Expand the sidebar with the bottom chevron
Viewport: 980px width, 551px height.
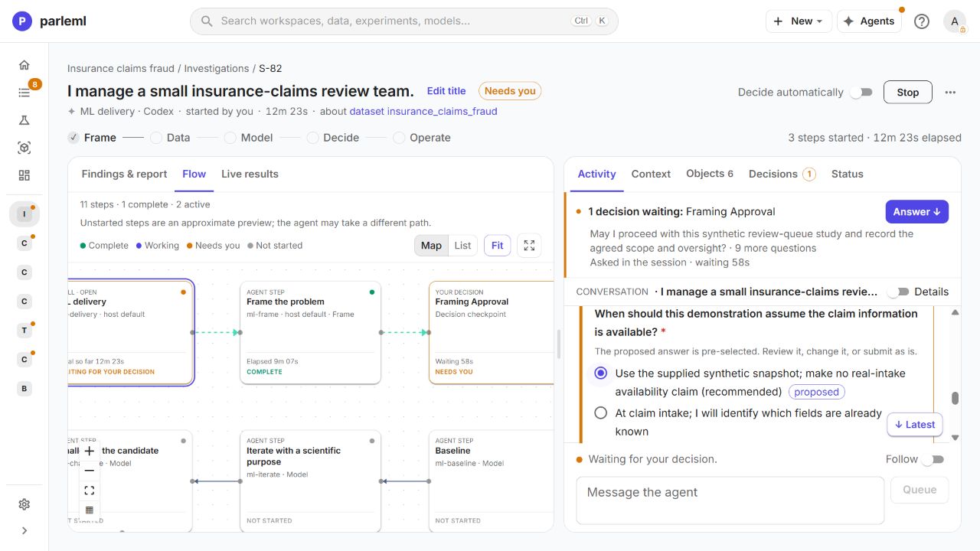[x=24, y=530]
